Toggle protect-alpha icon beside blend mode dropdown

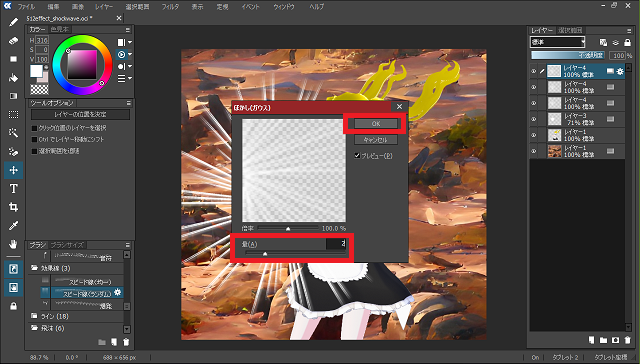click(603, 42)
